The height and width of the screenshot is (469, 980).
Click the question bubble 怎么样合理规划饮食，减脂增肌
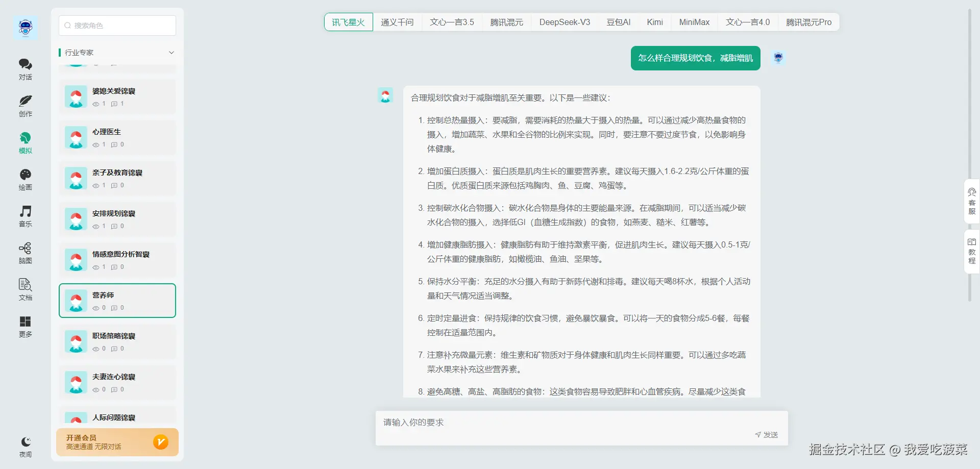click(x=695, y=58)
